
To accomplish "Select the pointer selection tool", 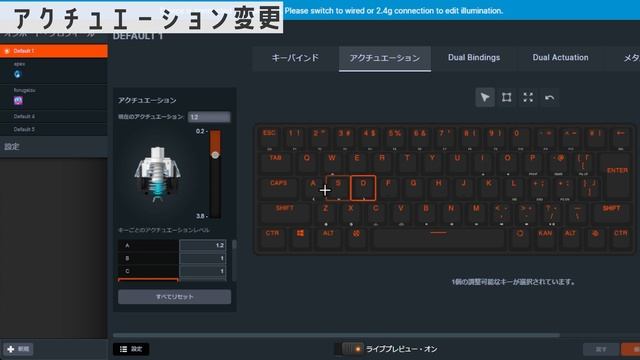I will pyautogui.click(x=485, y=98).
